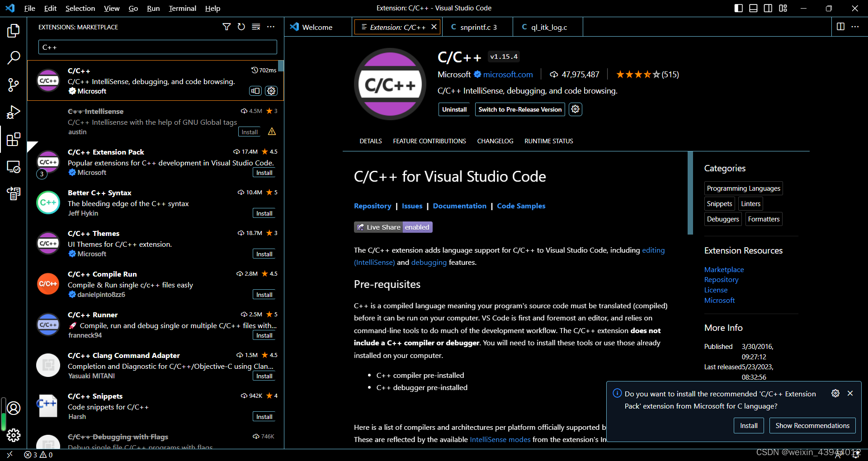Select Debuggers category tag
The width and height of the screenshot is (868, 461).
click(723, 219)
